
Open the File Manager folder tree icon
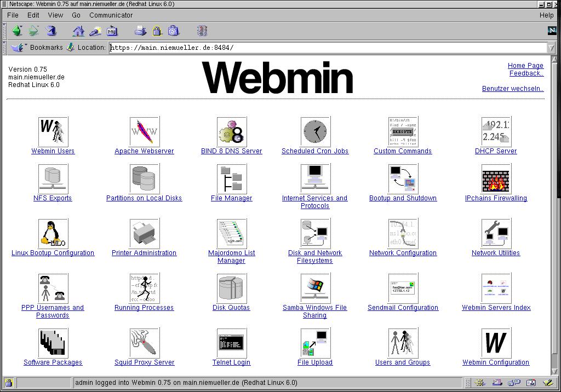pos(232,179)
